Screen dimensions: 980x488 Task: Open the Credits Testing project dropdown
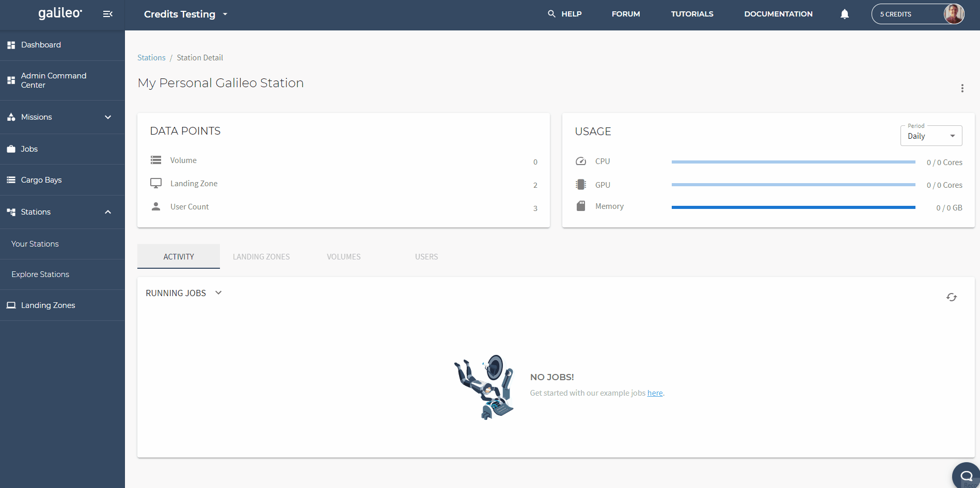coord(186,14)
